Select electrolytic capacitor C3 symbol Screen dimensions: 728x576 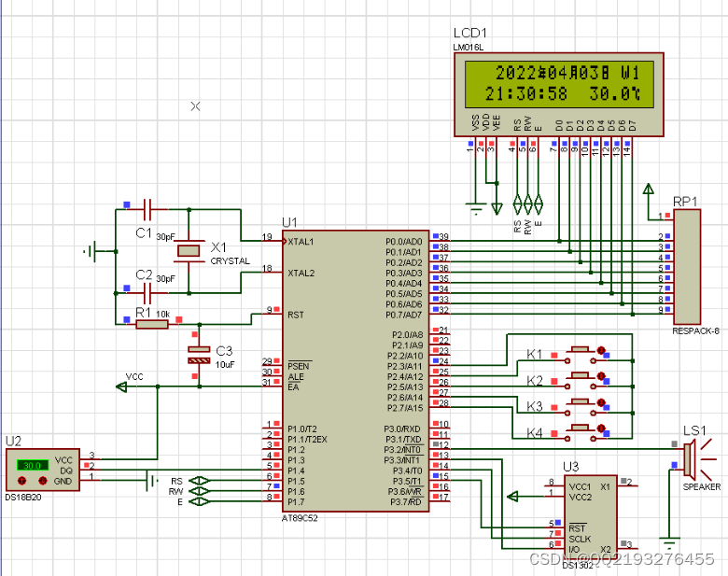(x=199, y=355)
